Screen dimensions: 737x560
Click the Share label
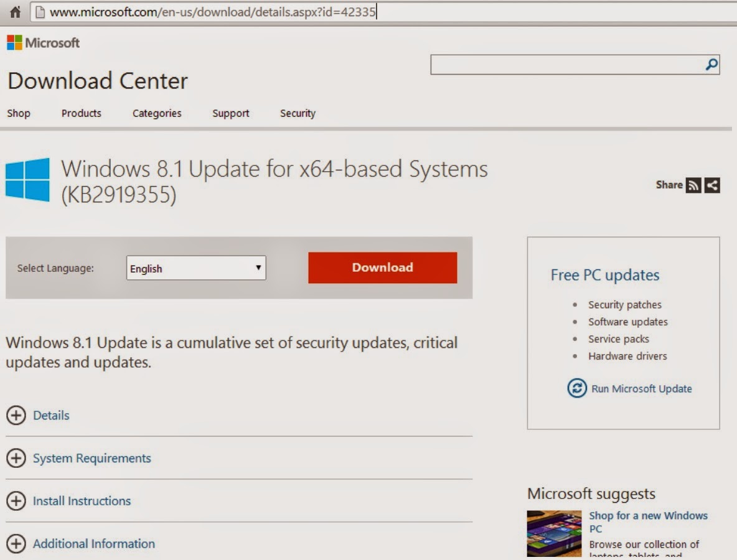pyautogui.click(x=669, y=185)
